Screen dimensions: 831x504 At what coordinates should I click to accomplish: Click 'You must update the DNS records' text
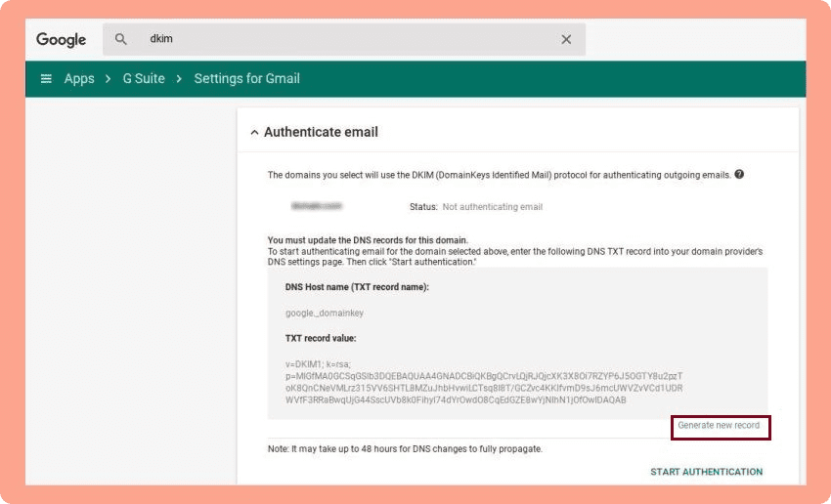pyautogui.click(x=368, y=240)
